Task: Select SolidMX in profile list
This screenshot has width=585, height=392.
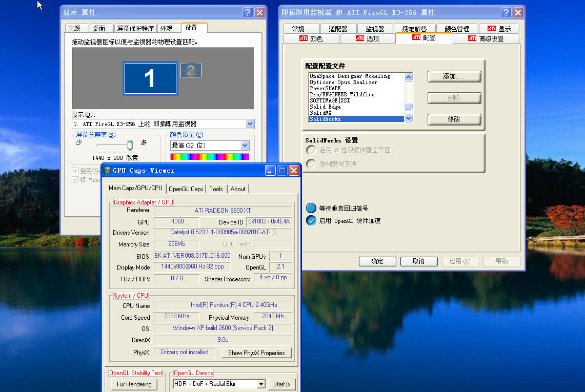Action: click(356, 113)
